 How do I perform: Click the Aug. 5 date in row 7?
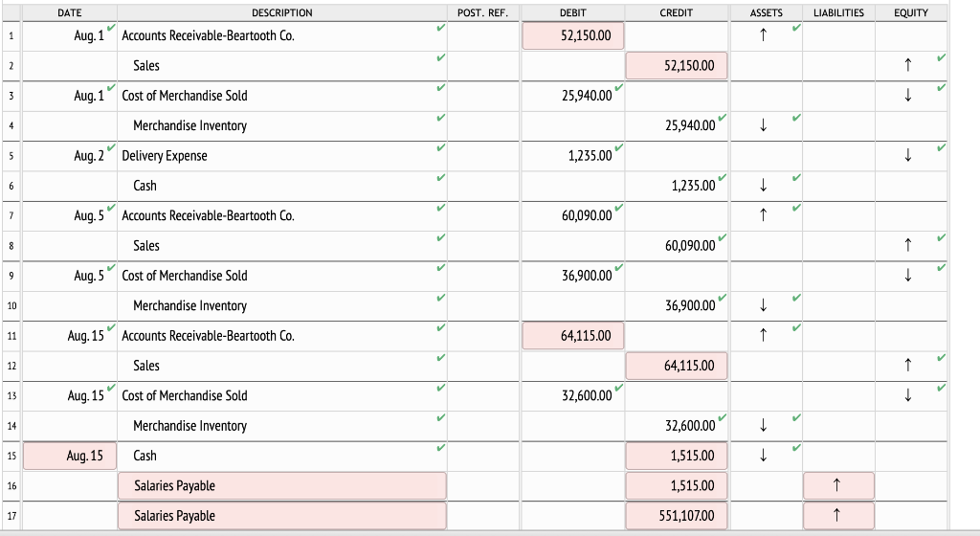tap(89, 215)
